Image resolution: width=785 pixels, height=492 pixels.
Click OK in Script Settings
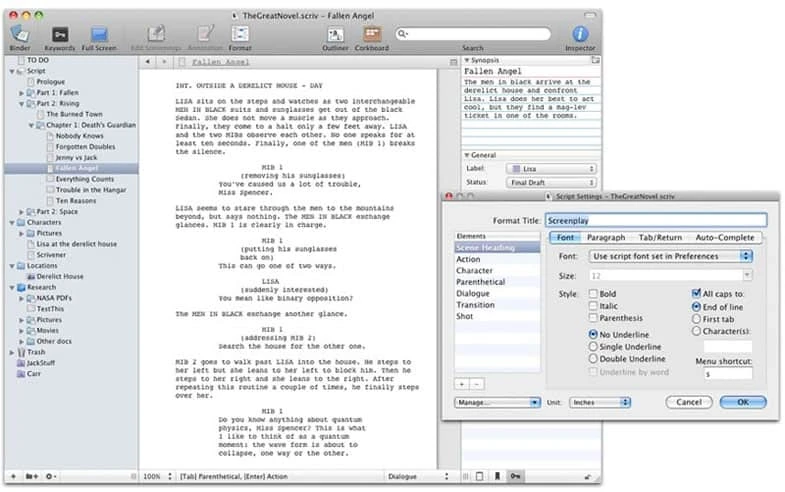743,402
